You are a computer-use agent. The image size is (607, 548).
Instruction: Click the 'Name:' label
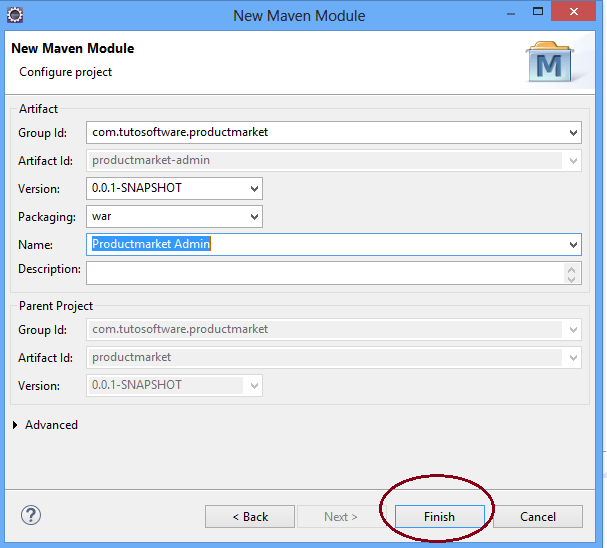[x=35, y=245]
